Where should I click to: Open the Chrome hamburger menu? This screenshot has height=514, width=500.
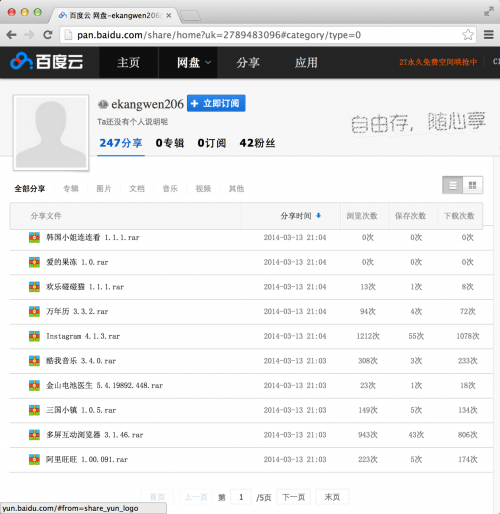click(488, 35)
